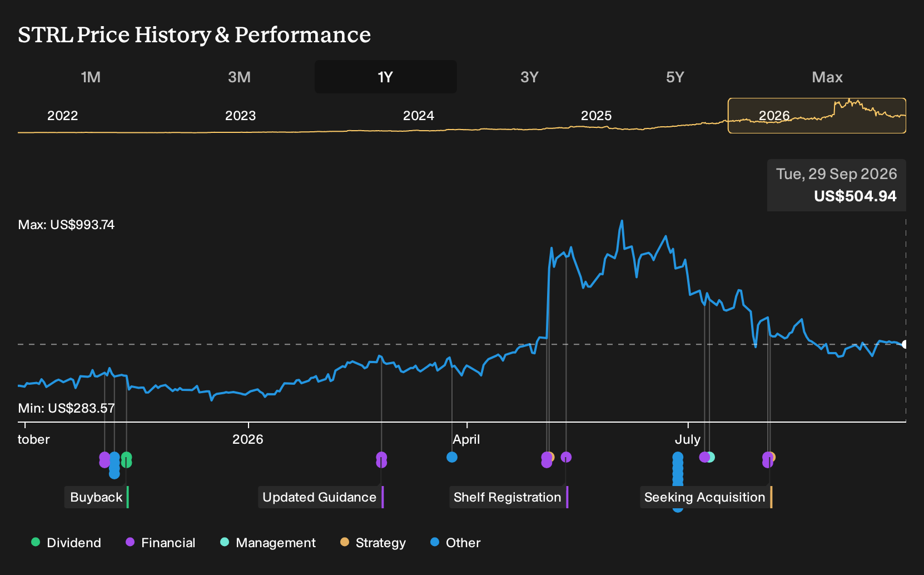Toggle the Other legend filter

[x=455, y=543]
